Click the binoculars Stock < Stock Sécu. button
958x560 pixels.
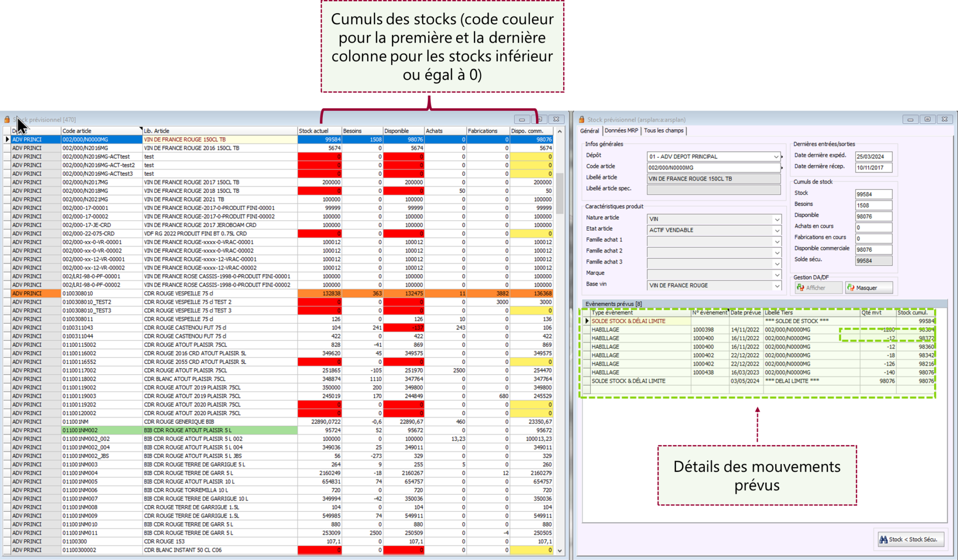pos(911,539)
